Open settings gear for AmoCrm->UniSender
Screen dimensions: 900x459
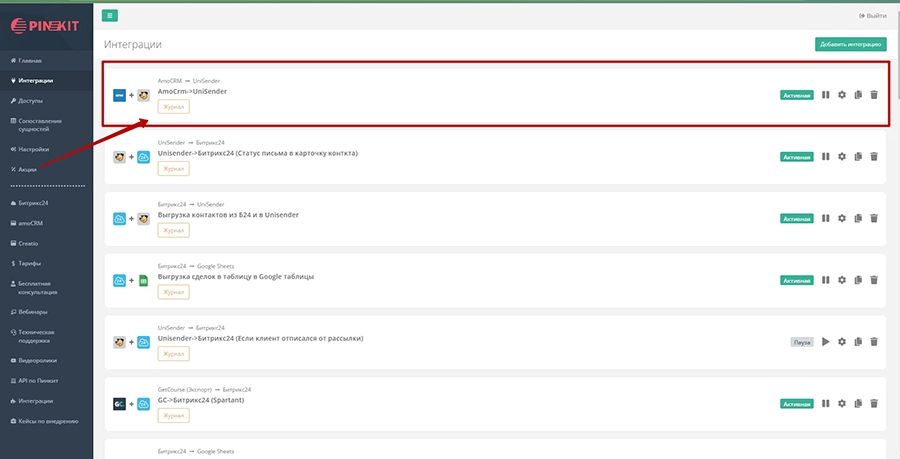click(x=842, y=95)
